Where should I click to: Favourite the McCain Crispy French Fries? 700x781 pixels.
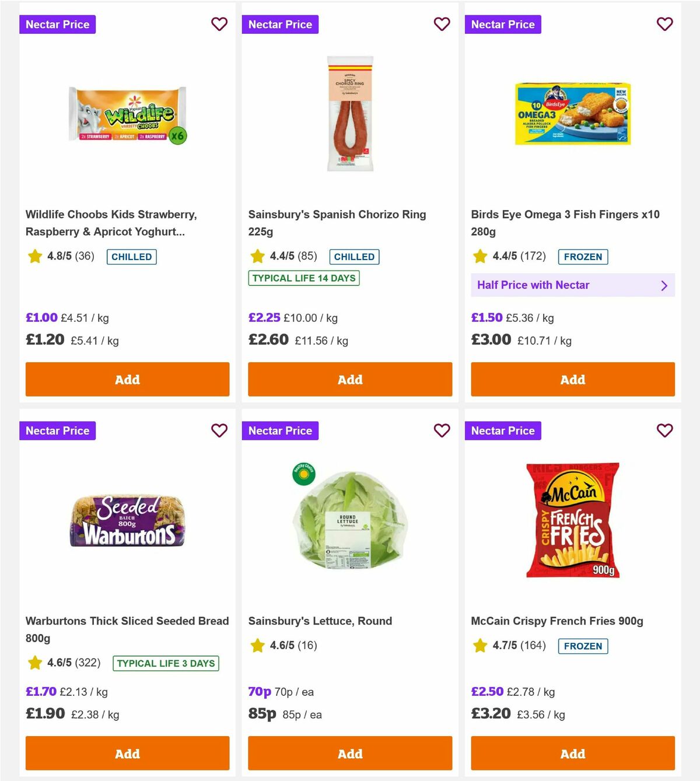664,430
